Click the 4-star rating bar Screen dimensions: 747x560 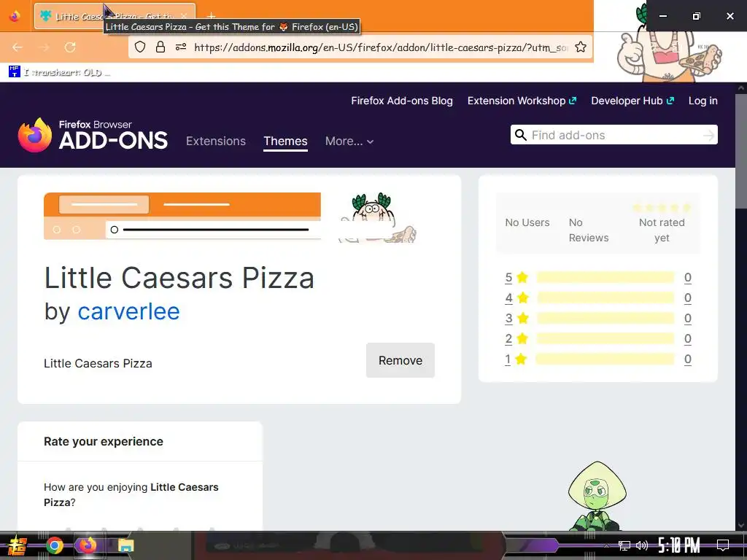(605, 298)
